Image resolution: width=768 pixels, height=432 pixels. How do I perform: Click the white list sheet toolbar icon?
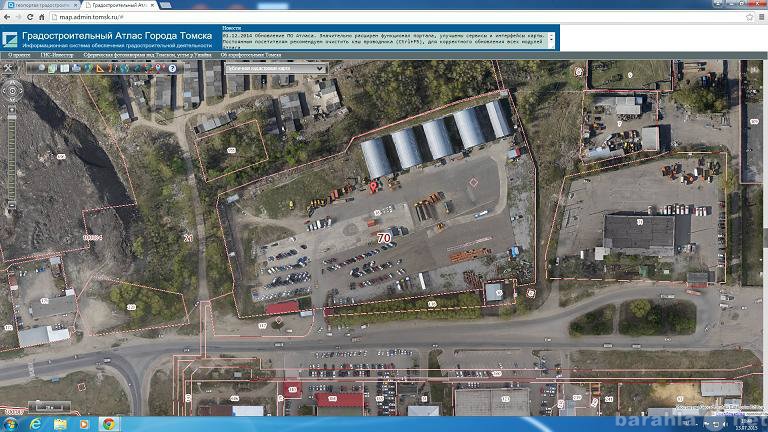pyautogui.click(x=64, y=68)
